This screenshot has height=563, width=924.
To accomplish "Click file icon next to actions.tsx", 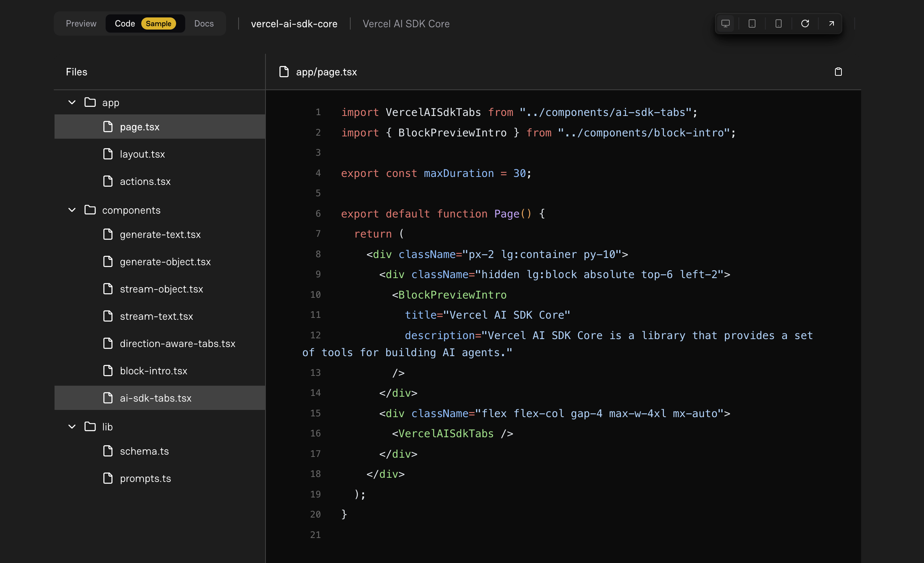I will pyautogui.click(x=108, y=181).
